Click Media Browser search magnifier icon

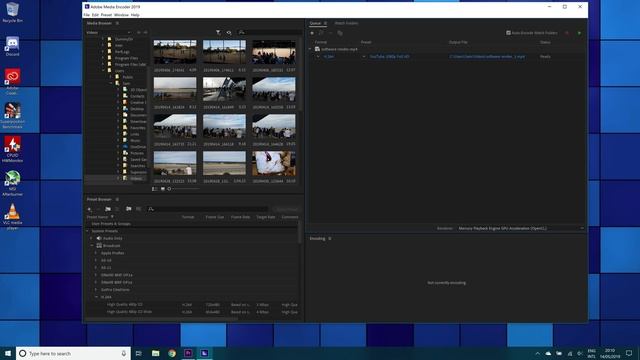[242, 32]
